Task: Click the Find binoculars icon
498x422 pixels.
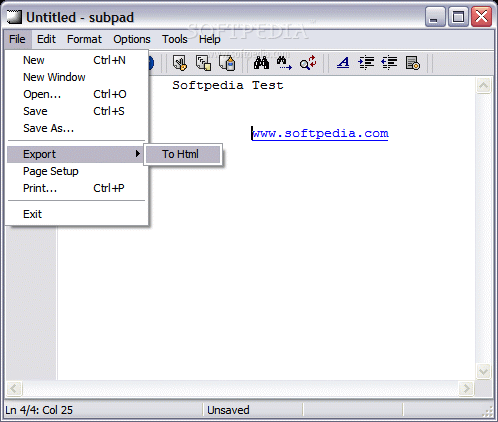Action: 261,63
